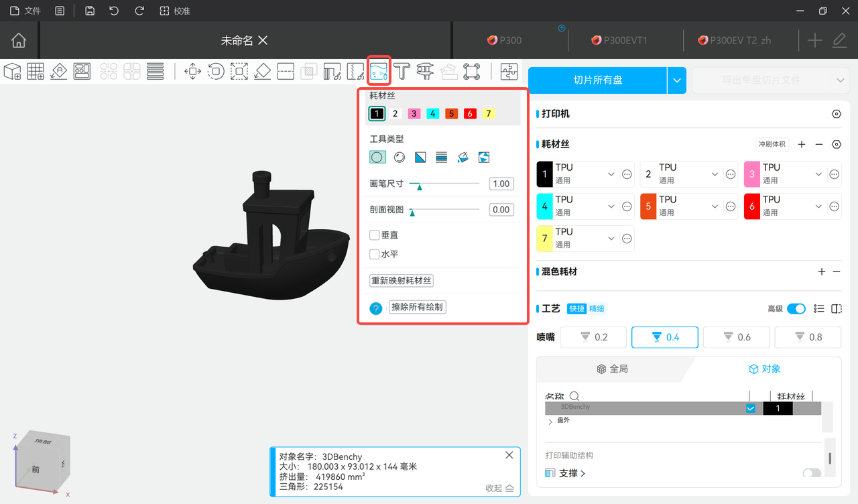Select the seam painting tool icon

point(355,71)
